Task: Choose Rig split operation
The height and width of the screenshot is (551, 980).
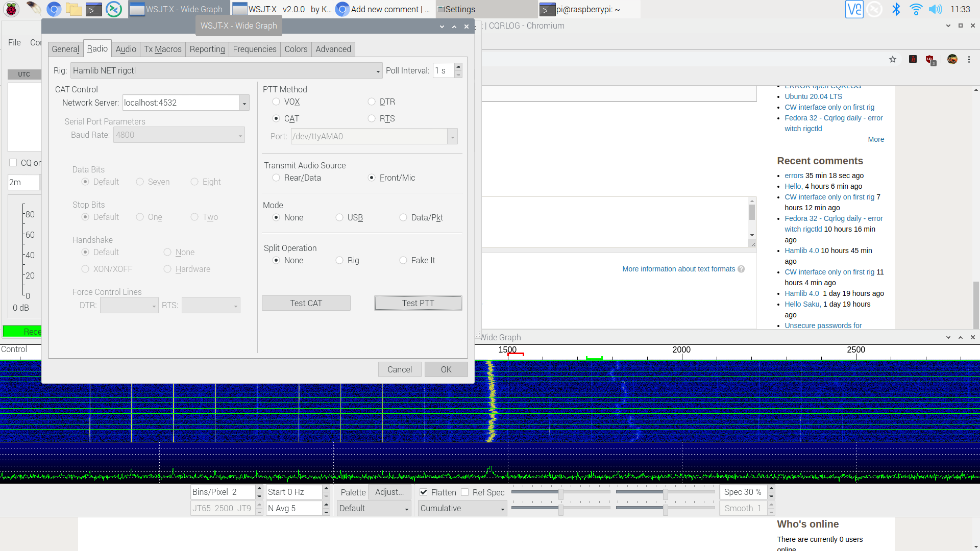Action: (339, 260)
